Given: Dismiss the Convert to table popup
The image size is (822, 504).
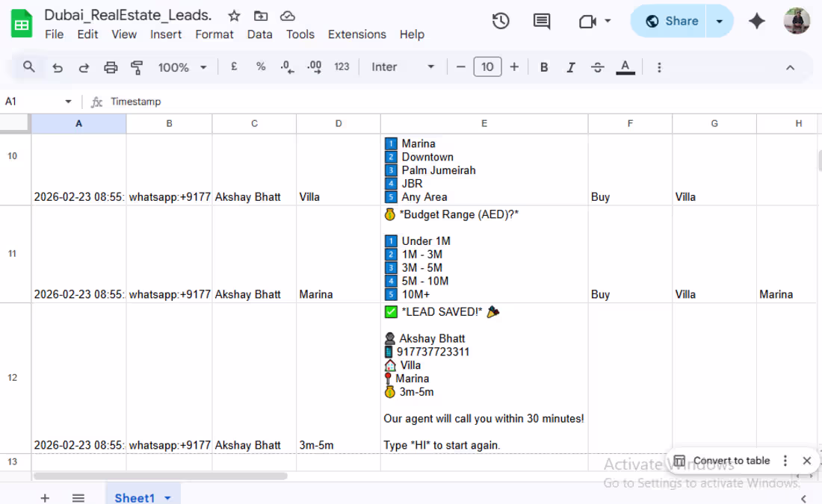Looking at the screenshot, I should coord(807,461).
